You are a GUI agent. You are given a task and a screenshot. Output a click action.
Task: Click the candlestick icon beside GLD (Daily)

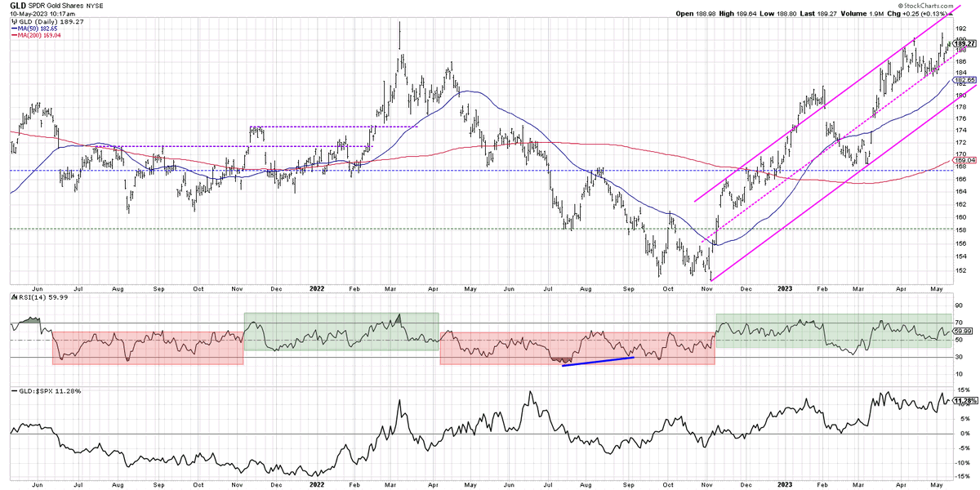click(x=14, y=21)
